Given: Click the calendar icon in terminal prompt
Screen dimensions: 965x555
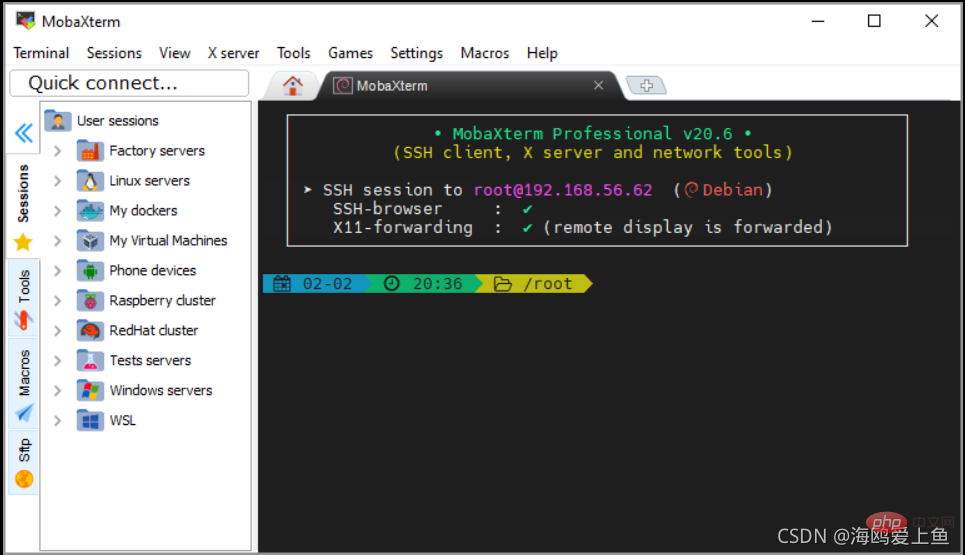Looking at the screenshot, I should 282,284.
